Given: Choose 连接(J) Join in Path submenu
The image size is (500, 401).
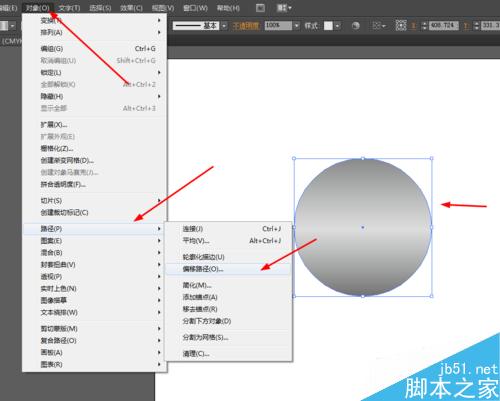Looking at the screenshot, I should (x=229, y=229).
